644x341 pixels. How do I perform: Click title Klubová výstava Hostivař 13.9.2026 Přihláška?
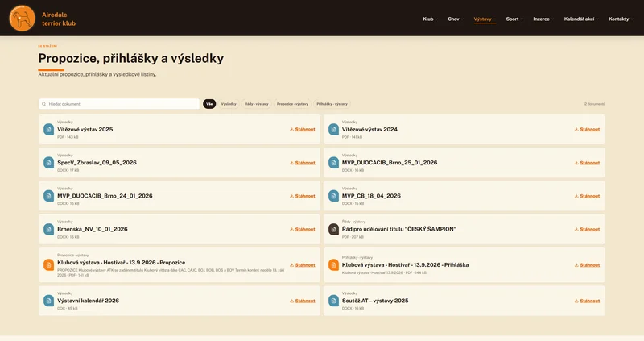pos(406,265)
